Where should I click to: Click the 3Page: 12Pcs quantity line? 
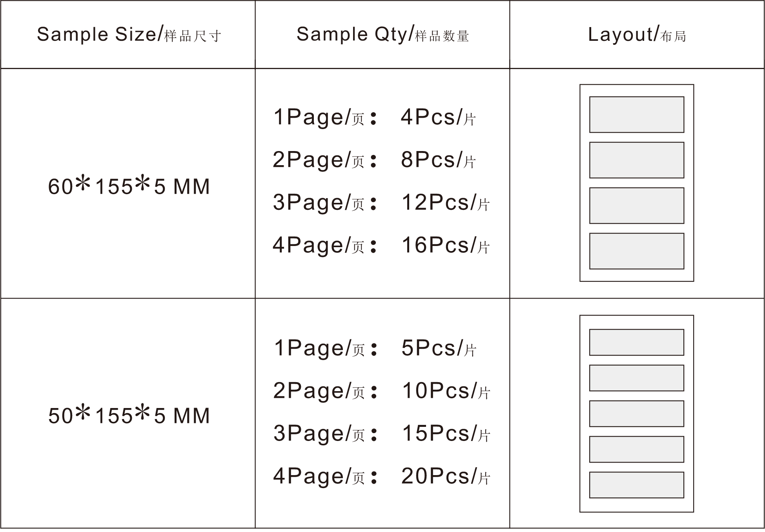pyautogui.click(x=381, y=202)
